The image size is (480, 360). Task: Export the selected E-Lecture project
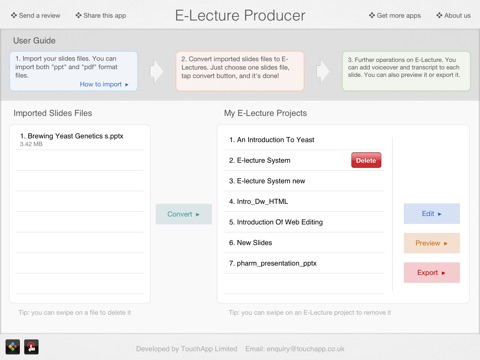[432, 273]
